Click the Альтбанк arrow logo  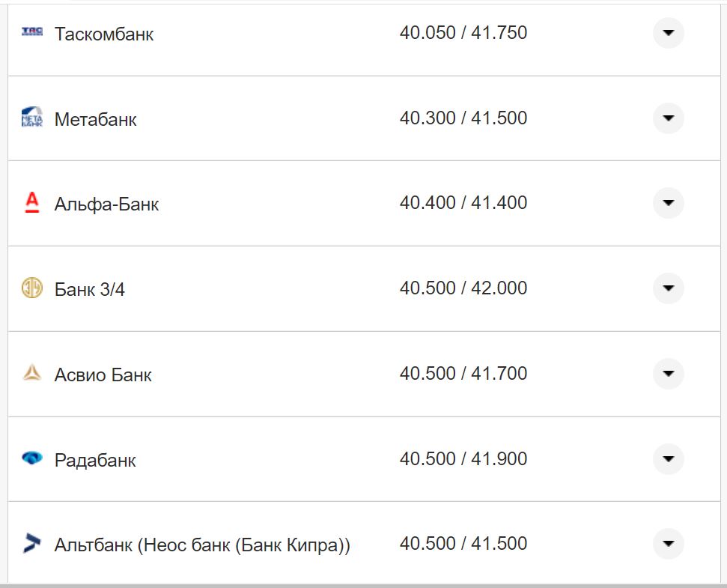point(32,543)
